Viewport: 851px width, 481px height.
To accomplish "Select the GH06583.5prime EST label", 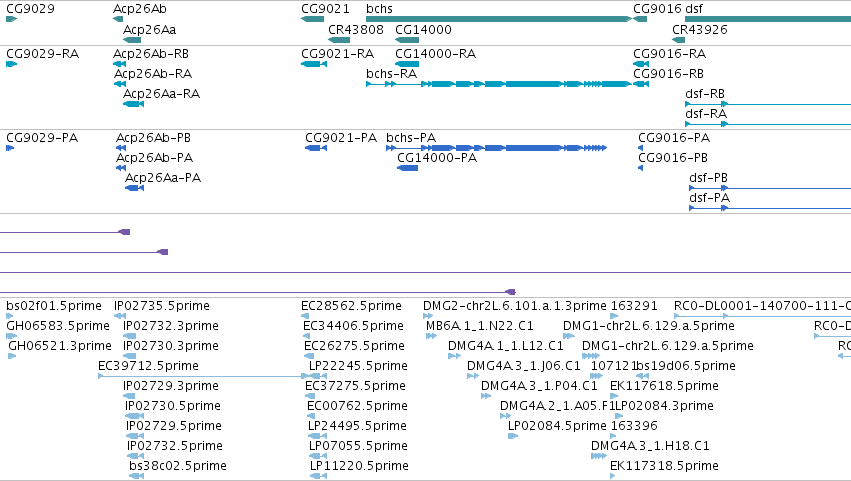I will pos(58,326).
